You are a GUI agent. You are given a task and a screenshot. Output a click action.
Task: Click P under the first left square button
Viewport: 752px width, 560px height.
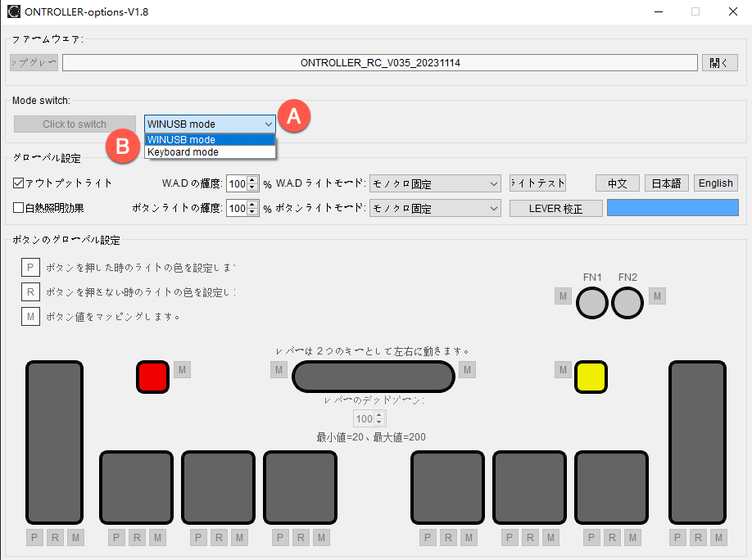[x=116, y=537]
